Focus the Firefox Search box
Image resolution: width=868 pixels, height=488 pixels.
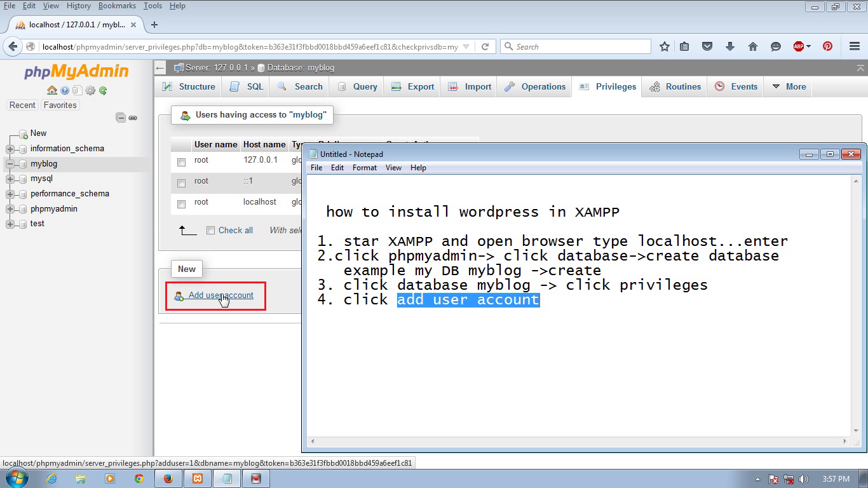pos(576,46)
